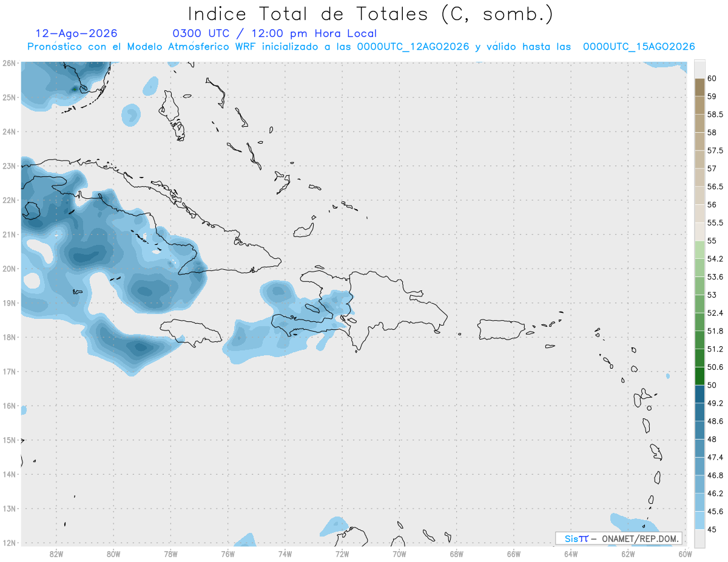
Task: Click longitude axis label '76W'
Action: [x=227, y=554]
